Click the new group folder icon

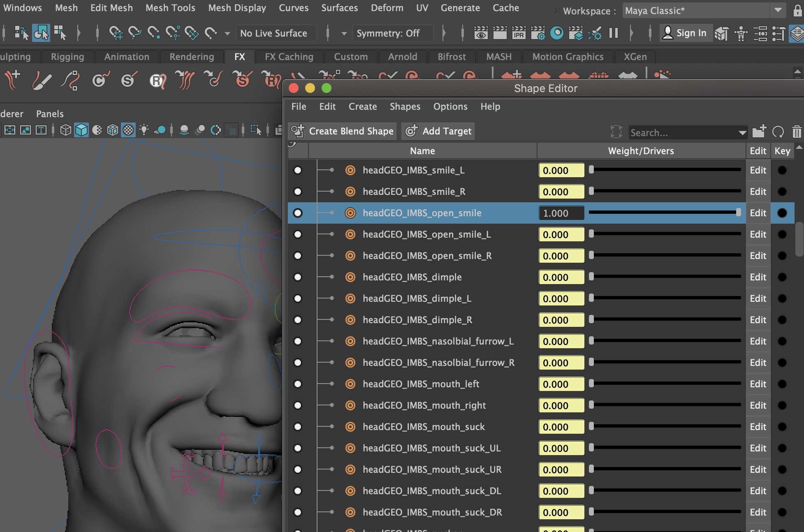[x=759, y=132]
